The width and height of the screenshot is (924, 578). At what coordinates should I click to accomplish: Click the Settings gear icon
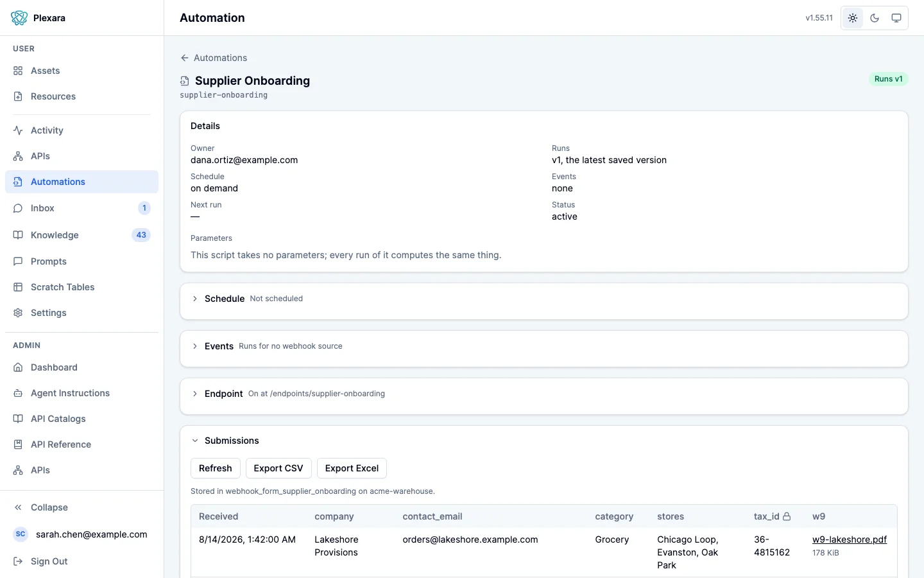(x=18, y=313)
